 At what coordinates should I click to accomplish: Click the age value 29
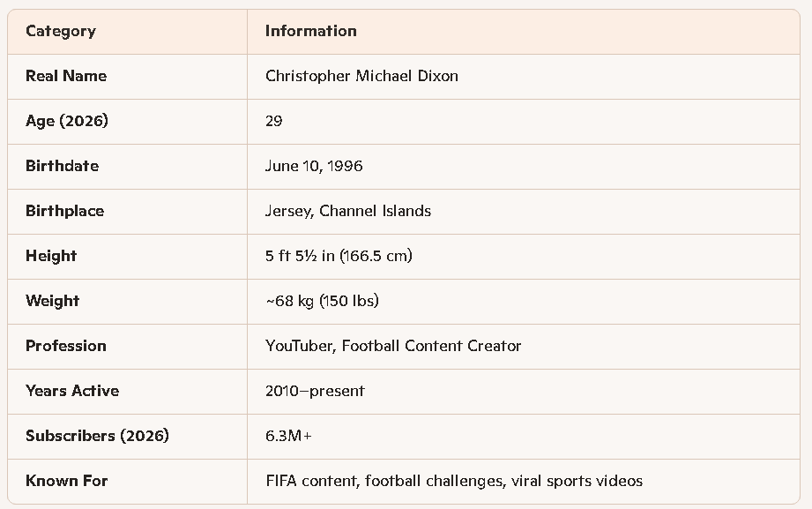(273, 121)
